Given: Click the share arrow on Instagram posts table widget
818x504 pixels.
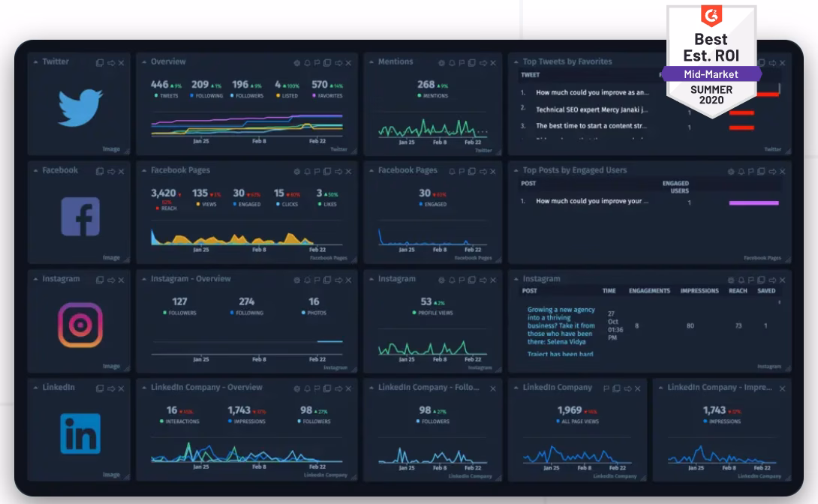Looking at the screenshot, I should [x=772, y=280].
